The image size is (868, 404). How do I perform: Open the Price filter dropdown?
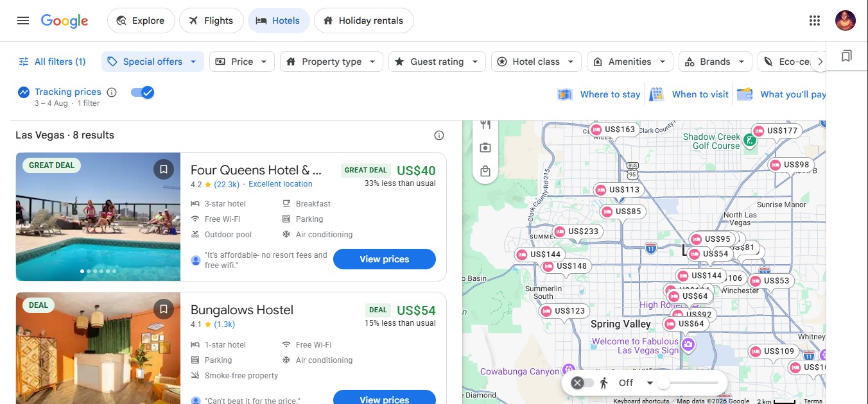coord(242,62)
